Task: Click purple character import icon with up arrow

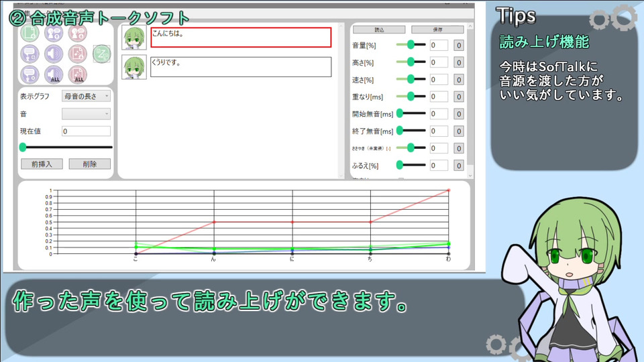Action: (54, 33)
